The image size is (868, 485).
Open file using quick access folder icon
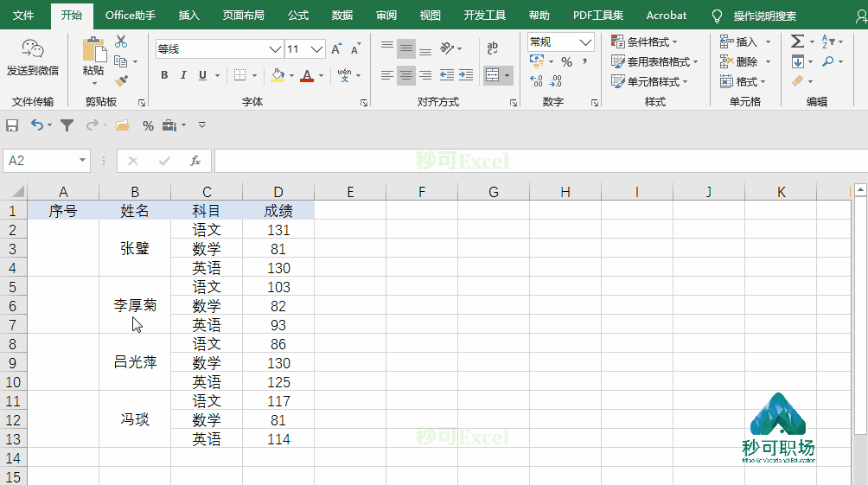click(123, 125)
